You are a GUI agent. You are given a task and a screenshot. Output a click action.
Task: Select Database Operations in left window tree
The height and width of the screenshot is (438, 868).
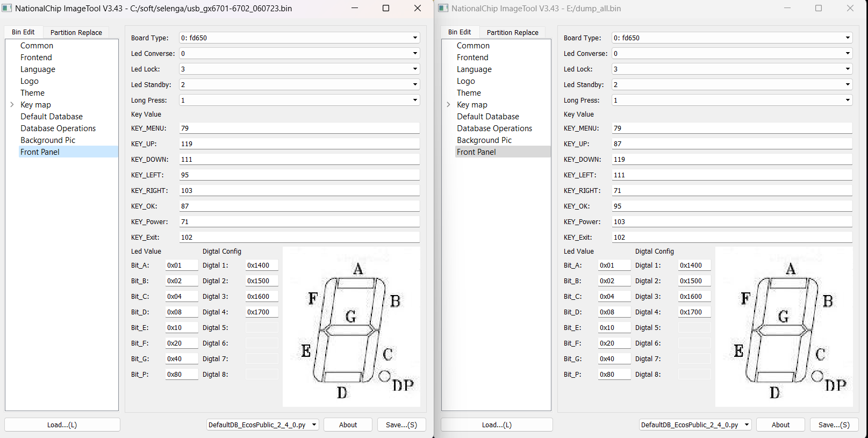(58, 128)
